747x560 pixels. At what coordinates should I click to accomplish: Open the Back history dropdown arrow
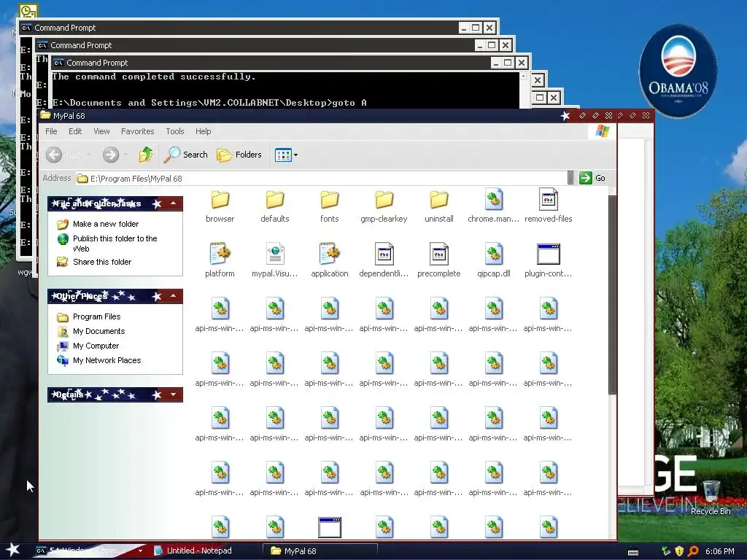pyautogui.click(x=88, y=155)
